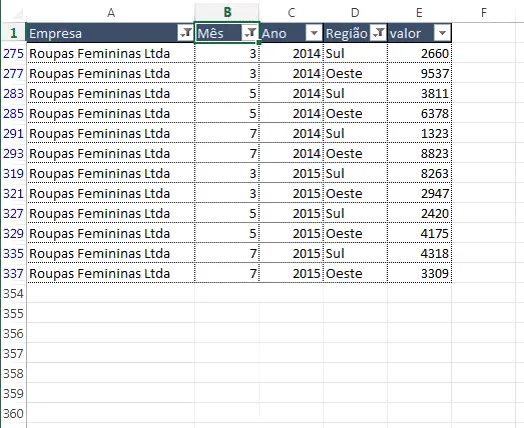Select row header 337
The width and height of the screenshot is (524, 428).
click(13, 274)
